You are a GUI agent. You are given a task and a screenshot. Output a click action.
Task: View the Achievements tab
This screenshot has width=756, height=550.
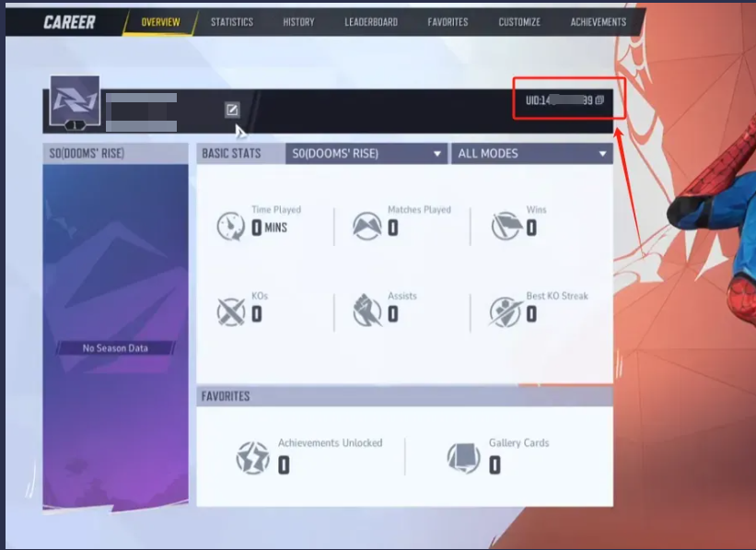(x=598, y=22)
